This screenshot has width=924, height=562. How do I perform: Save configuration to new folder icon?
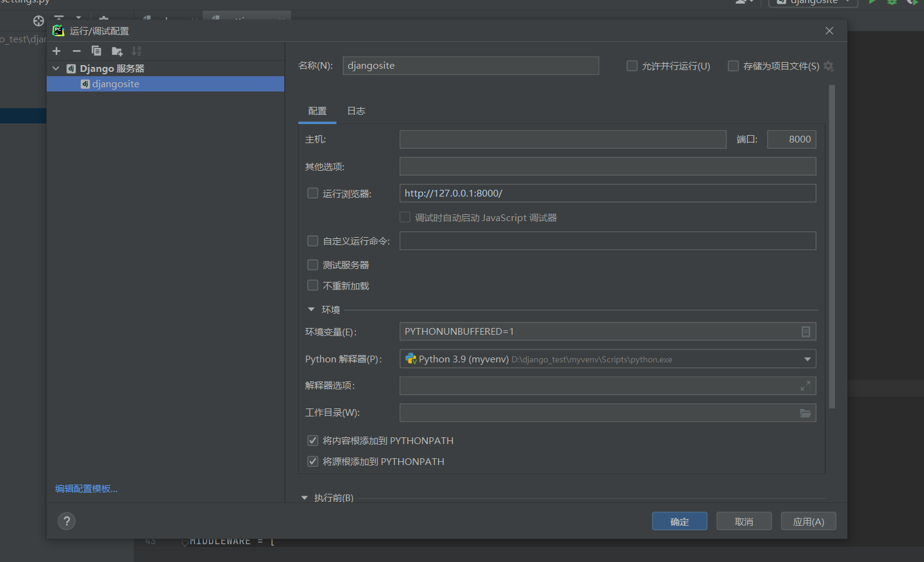[x=117, y=51]
